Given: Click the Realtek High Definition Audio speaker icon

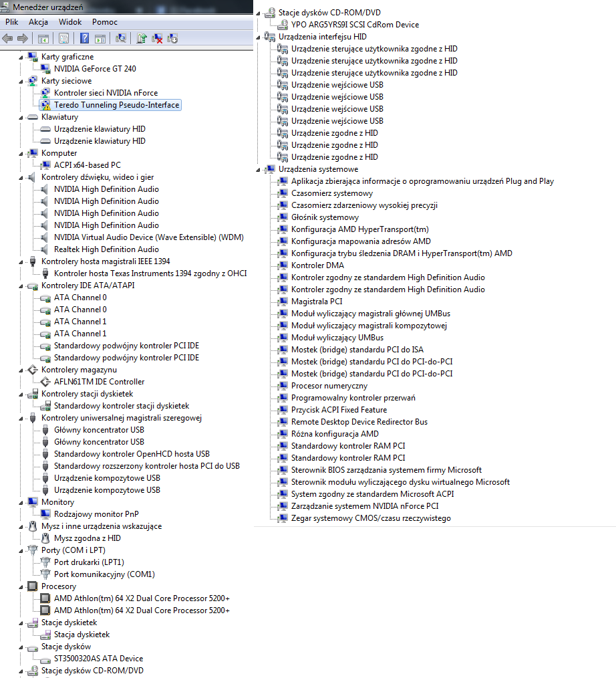Looking at the screenshot, I should pos(45,249).
